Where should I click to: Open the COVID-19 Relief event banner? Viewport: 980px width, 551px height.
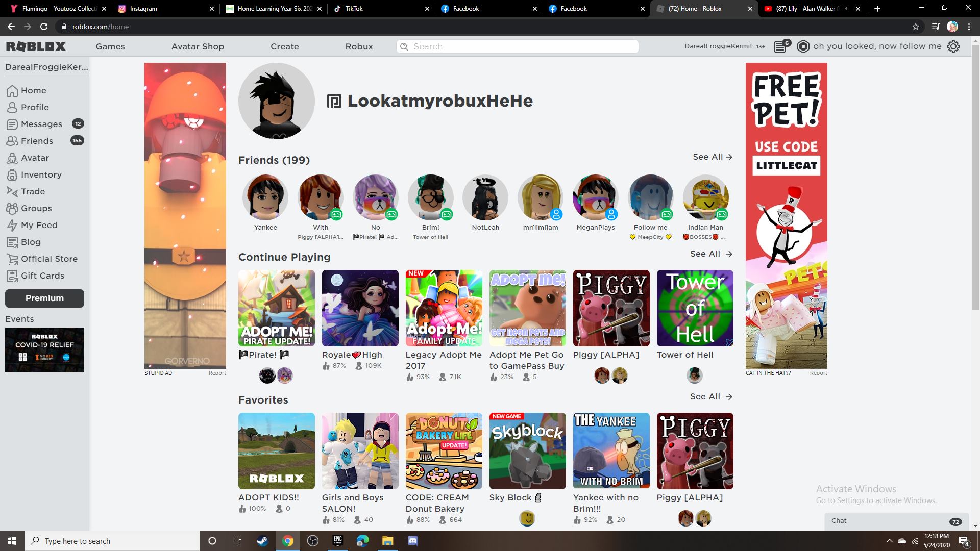(44, 349)
